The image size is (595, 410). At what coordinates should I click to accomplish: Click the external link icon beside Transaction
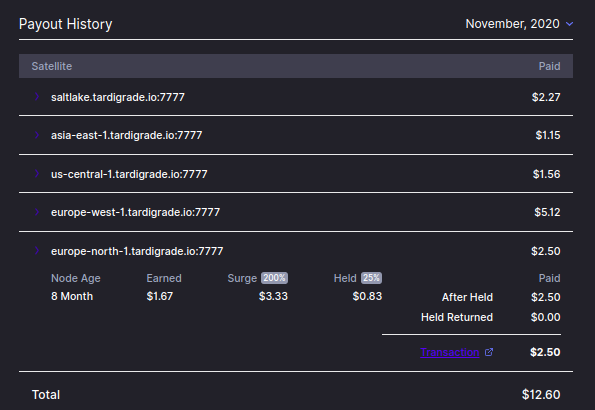click(x=489, y=352)
